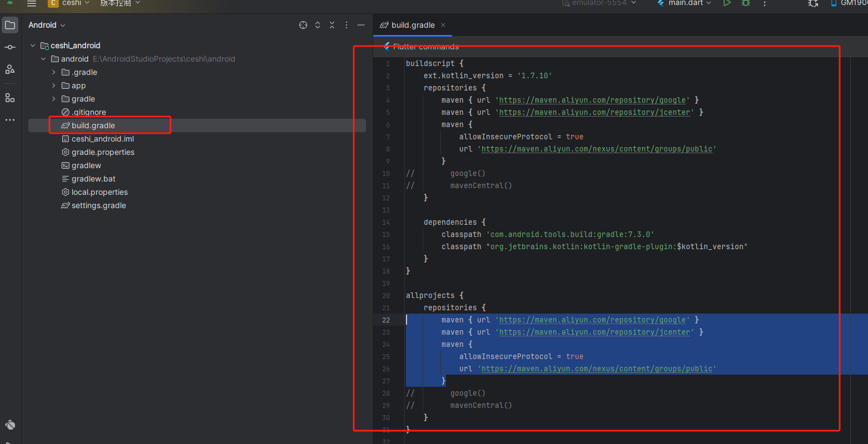Open the Commit tool window icon
This screenshot has width=868, height=444.
pyautogui.click(x=10, y=47)
